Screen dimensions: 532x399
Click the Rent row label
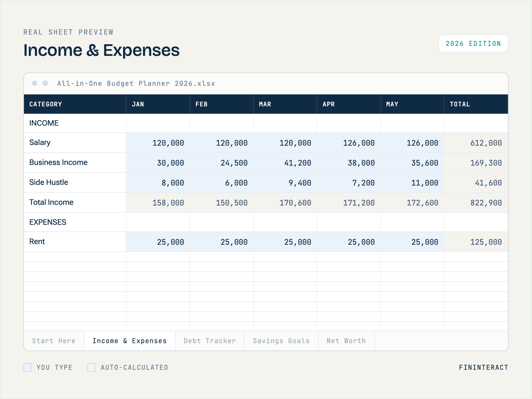(37, 241)
